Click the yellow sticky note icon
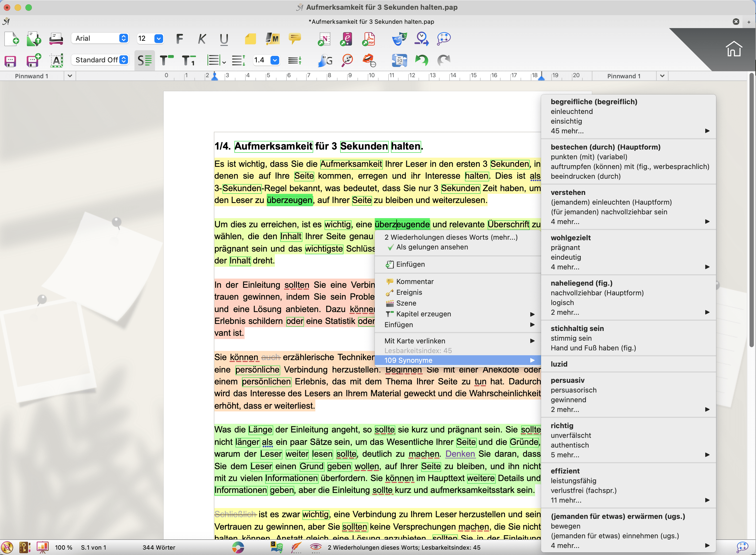Screen dimensions: 756x555 250,39
